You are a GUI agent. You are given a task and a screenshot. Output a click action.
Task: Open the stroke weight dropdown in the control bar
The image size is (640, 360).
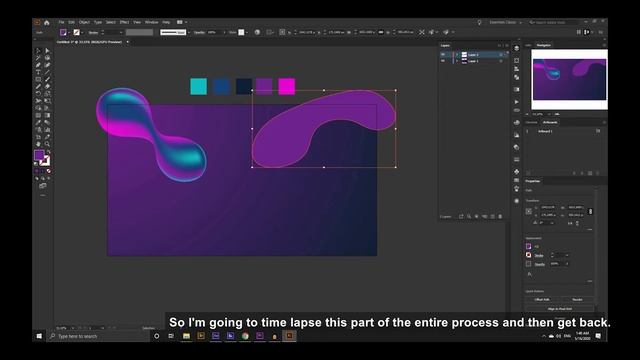pyautogui.click(x=121, y=32)
